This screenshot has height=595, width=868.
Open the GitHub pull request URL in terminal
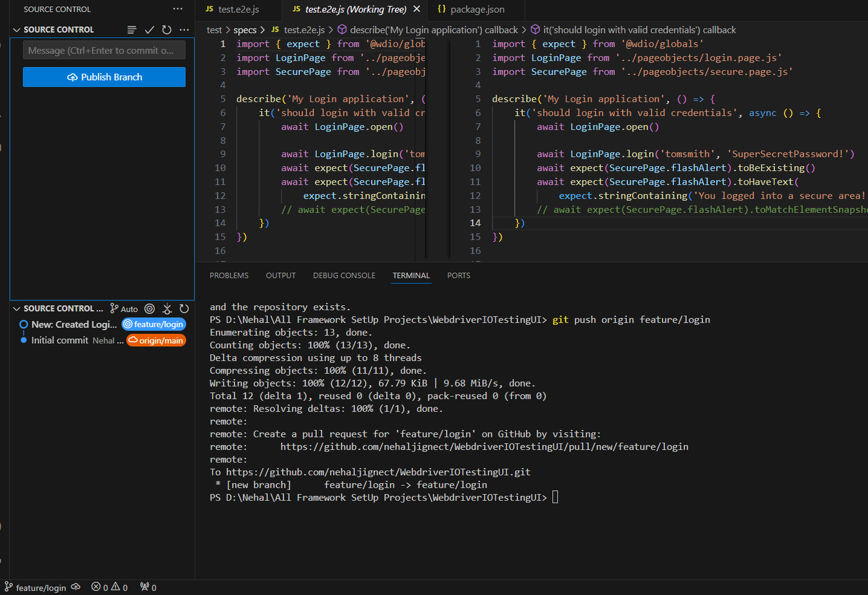click(484, 447)
